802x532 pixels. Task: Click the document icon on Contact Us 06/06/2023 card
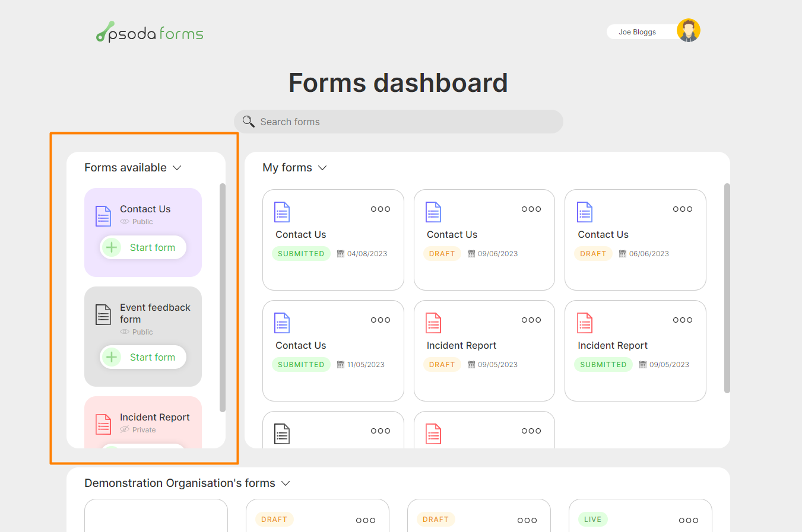coord(585,212)
